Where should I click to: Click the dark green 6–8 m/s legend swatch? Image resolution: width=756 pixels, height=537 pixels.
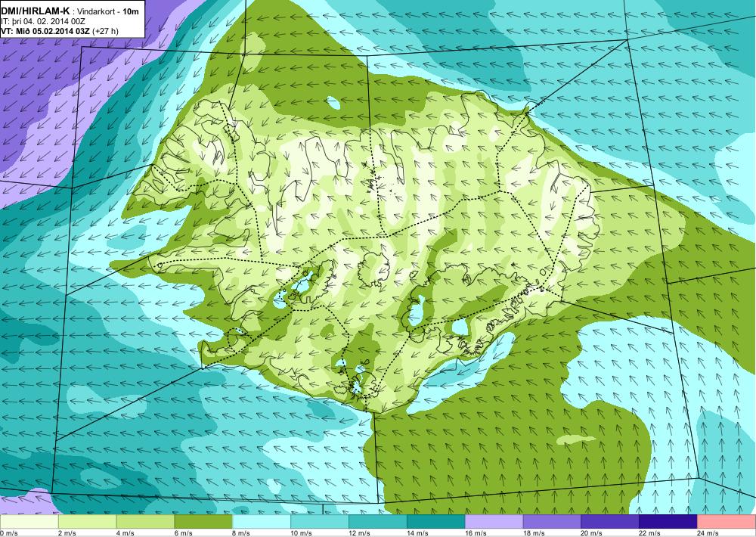point(203,522)
